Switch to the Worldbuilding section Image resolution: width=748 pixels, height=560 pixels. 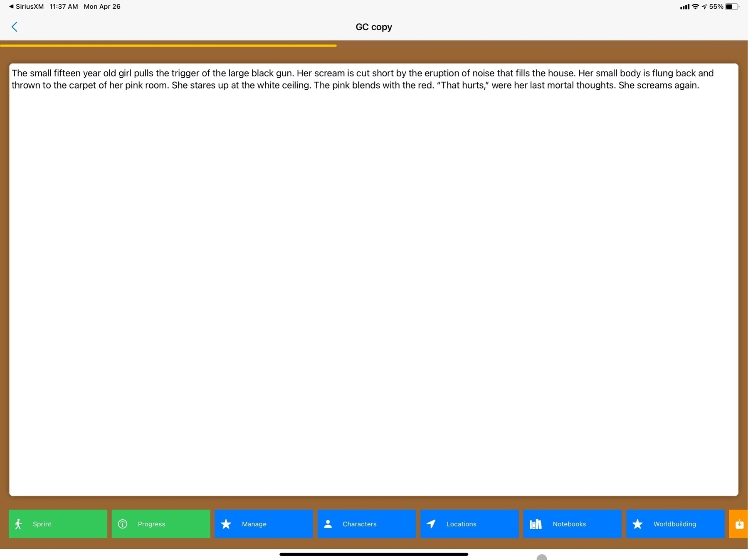coord(675,524)
